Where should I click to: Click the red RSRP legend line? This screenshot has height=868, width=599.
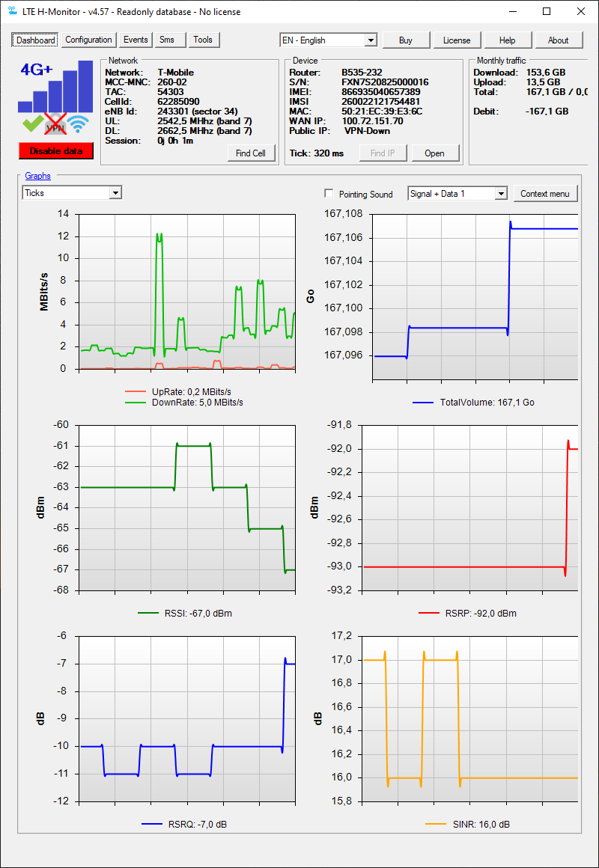coord(428,613)
